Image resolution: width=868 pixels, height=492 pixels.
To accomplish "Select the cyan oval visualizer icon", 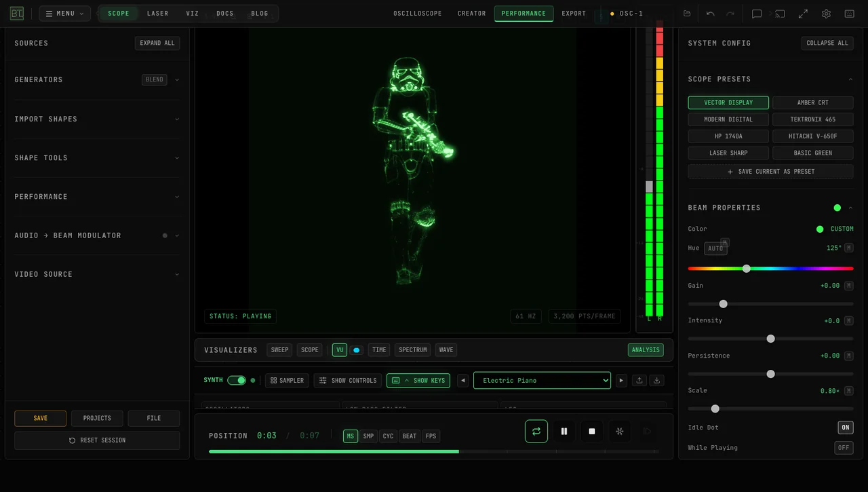I will [356, 350].
